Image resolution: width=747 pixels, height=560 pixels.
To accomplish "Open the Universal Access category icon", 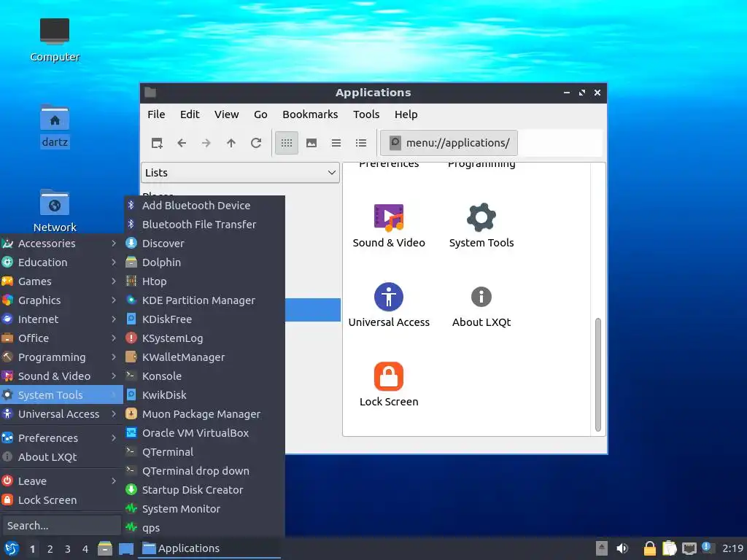I will 389,306.
